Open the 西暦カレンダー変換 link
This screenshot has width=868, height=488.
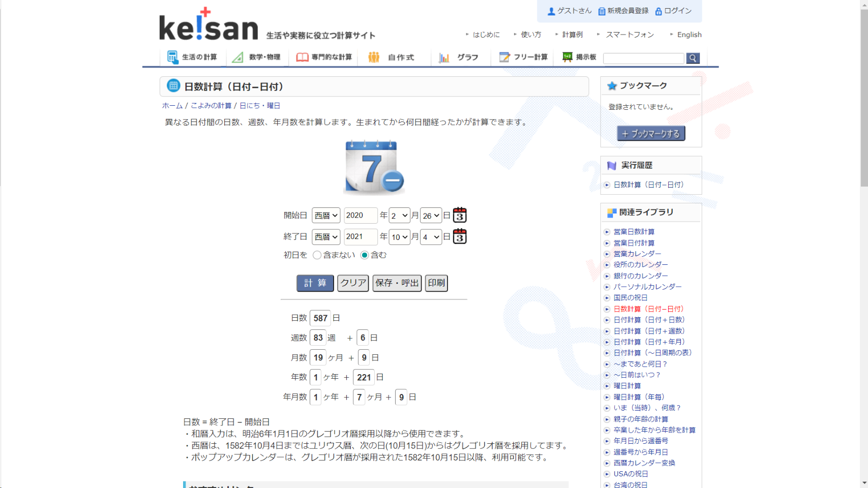[644, 463]
